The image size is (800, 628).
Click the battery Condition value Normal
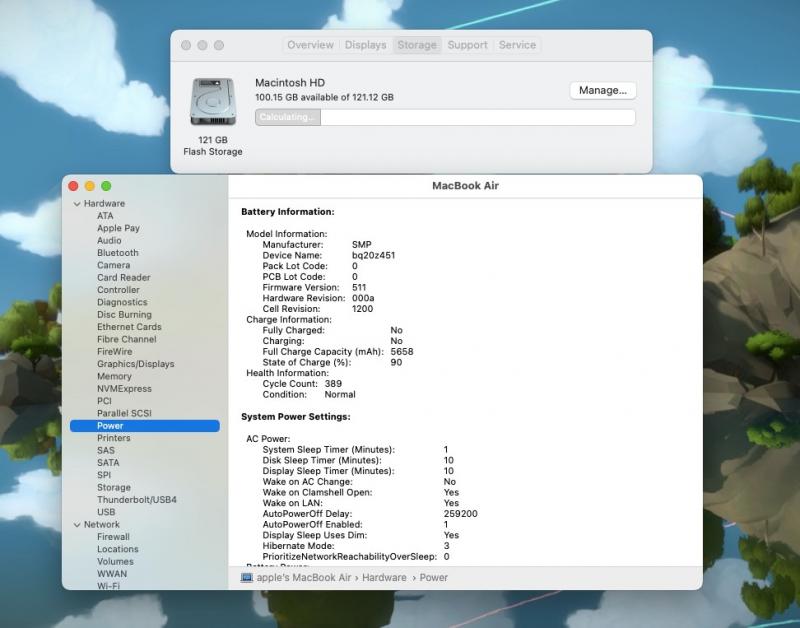click(x=340, y=394)
